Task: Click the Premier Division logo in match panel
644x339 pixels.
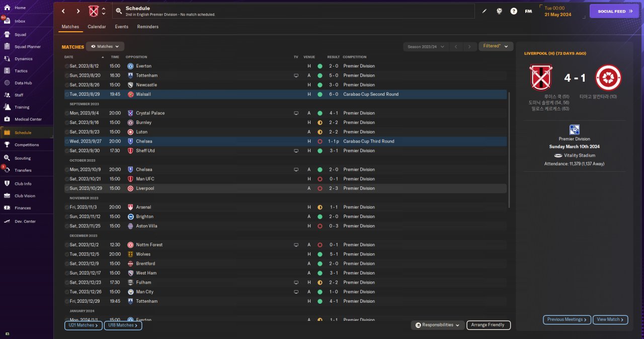Action: coord(574,130)
